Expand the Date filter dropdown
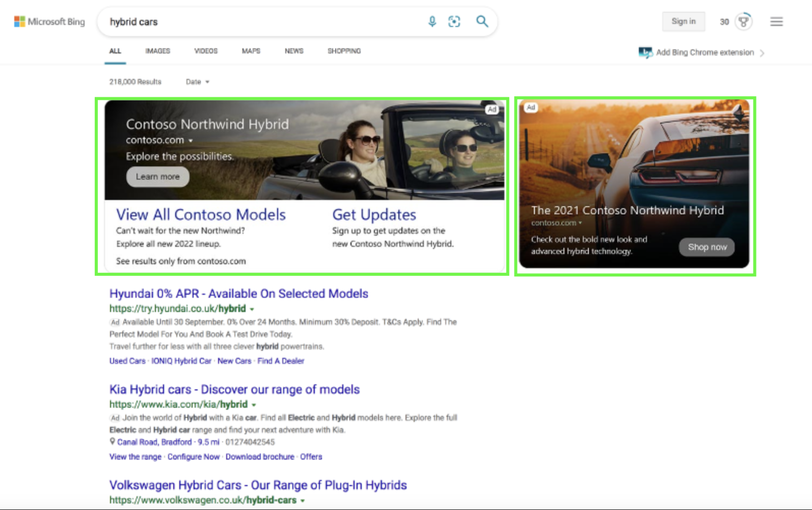Screen dimensions: 812x510 point(198,81)
